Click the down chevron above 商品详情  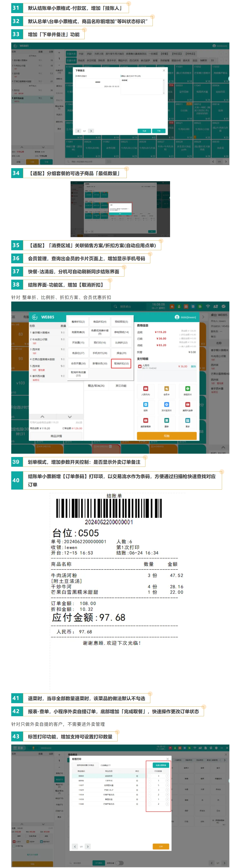tap(70, 417)
